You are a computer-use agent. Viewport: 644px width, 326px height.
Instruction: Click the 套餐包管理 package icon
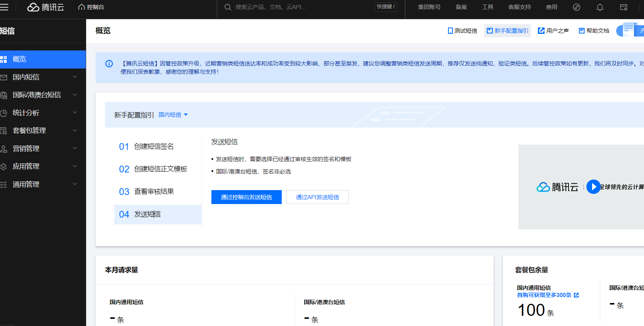click(3, 131)
